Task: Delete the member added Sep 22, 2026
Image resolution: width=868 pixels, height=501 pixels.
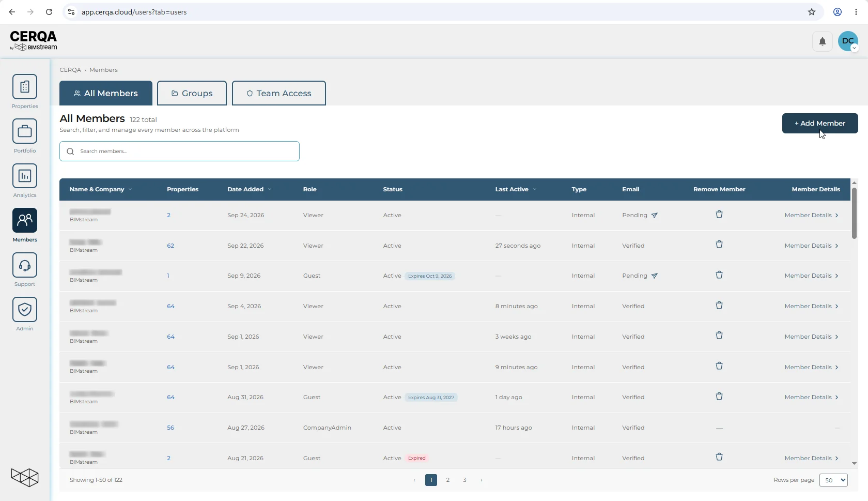Action: [719, 245]
